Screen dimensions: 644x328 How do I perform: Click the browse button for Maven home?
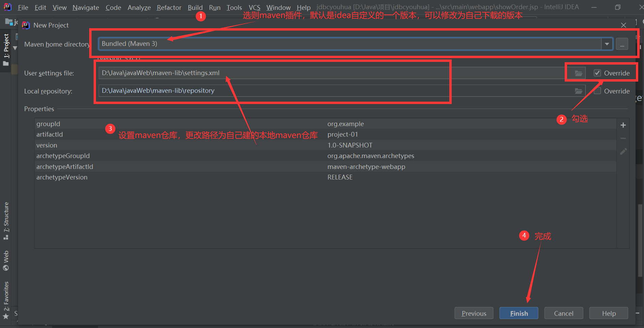(x=622, y=44)
